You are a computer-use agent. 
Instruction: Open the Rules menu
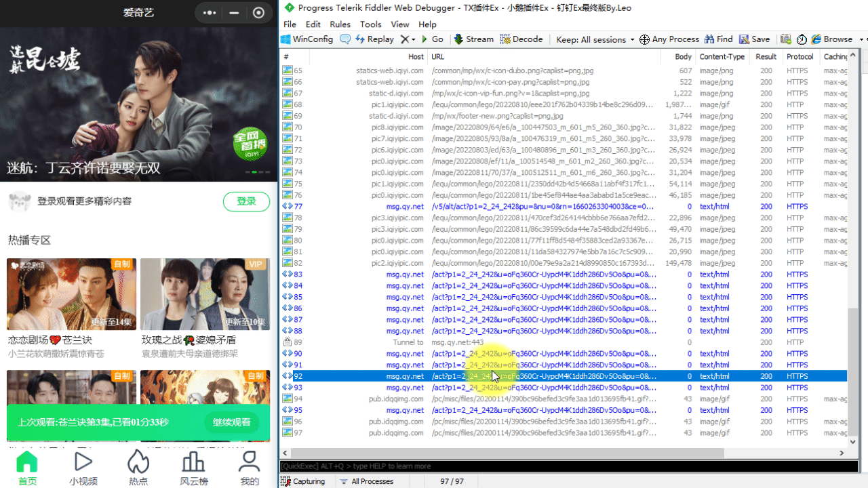pyautogui.click(x=340, y=24)
